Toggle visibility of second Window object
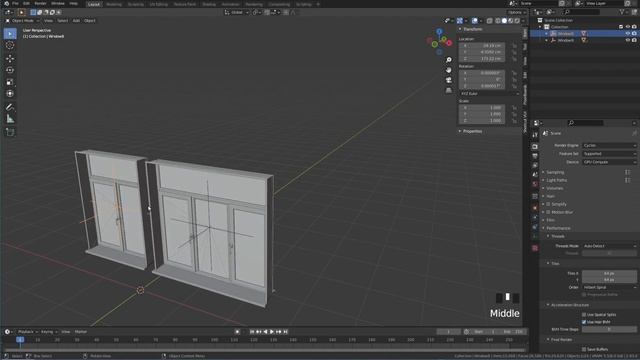The height and width of the screenshot is (360, 640). tap(628, 40)
